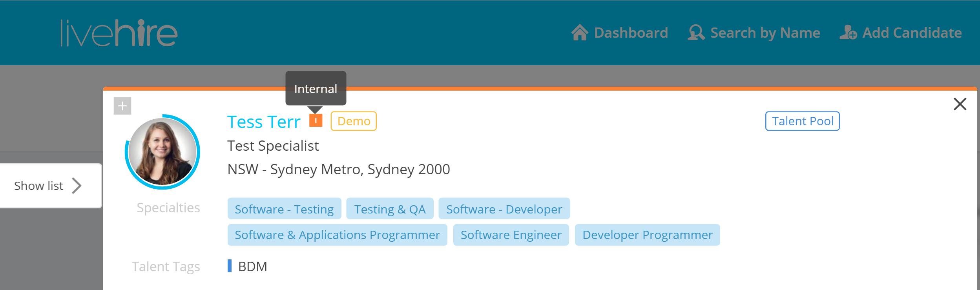Expand the Show list chevron arrow
Screen dimensions: 980x290
(x=77, y=186)
